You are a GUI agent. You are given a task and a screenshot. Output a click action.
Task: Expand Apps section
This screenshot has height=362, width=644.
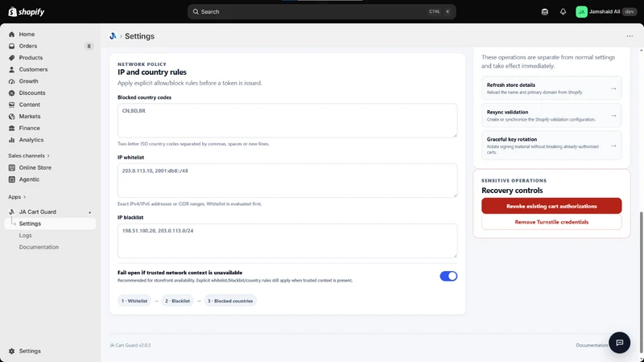click(x=17, y=197)
